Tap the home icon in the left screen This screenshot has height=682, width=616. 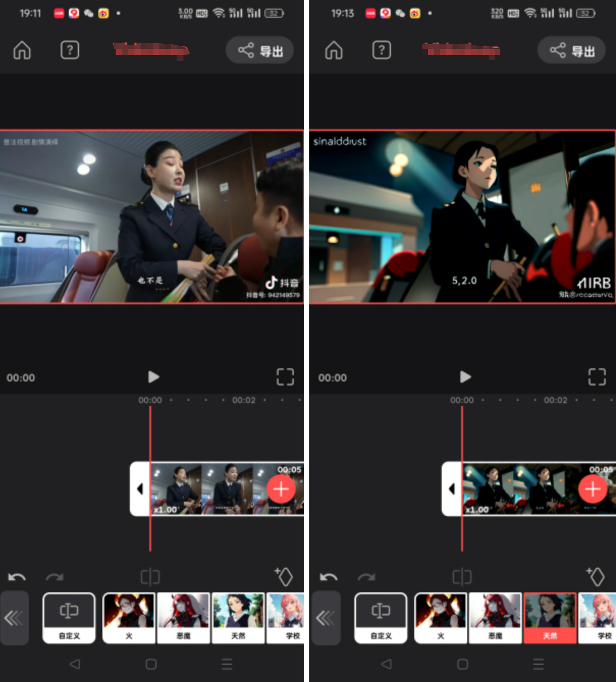pyautogui.click(x=22, y=50)
